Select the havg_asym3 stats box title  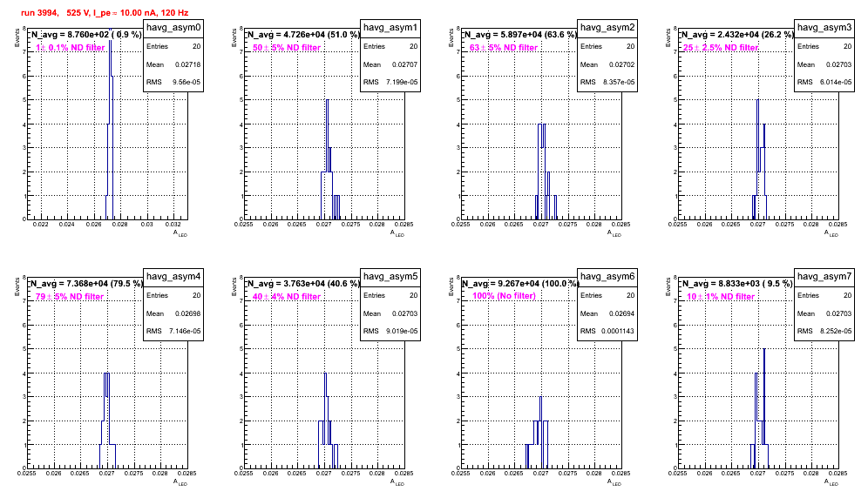pos(824,27)
